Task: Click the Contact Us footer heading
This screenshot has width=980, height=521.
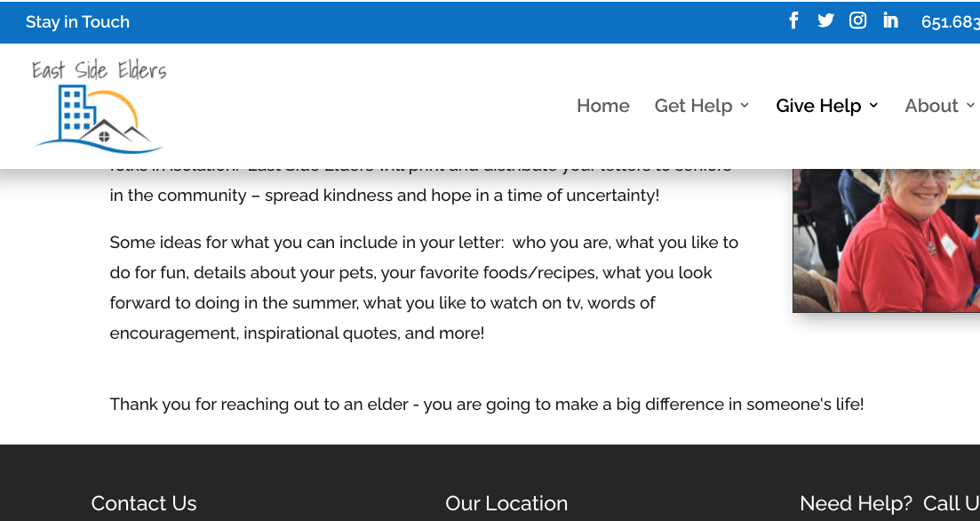Action: point(144,503)
